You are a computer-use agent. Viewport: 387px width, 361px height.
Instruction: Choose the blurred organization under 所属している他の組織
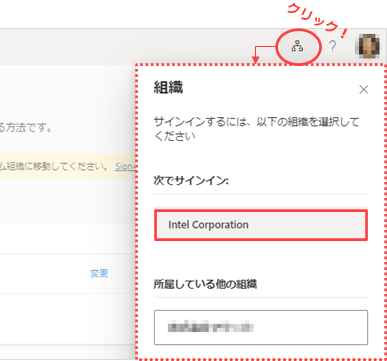[x=261, y=327]
